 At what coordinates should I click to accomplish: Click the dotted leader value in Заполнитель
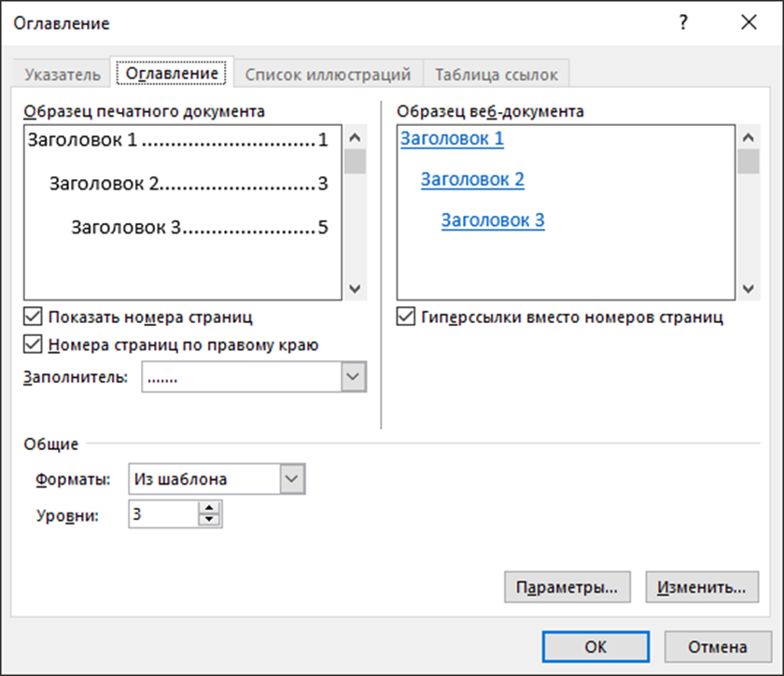pyautogui.click(x=162, y=379)
